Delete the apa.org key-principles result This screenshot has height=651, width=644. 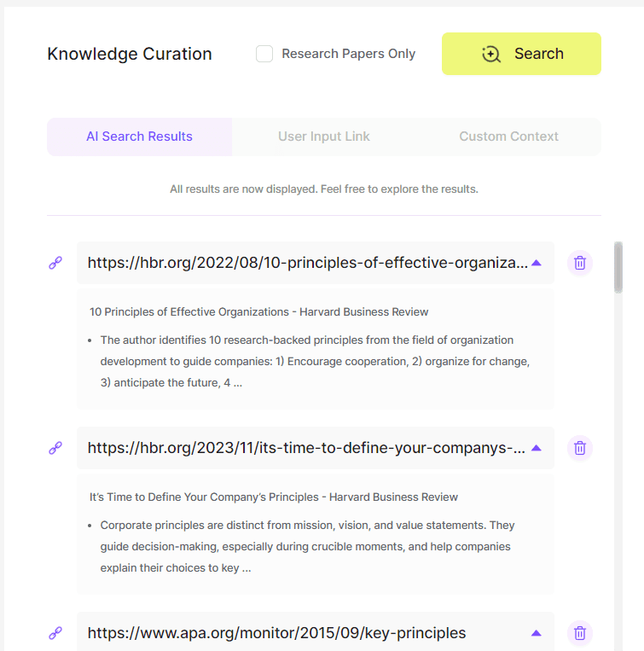[580, 633]
